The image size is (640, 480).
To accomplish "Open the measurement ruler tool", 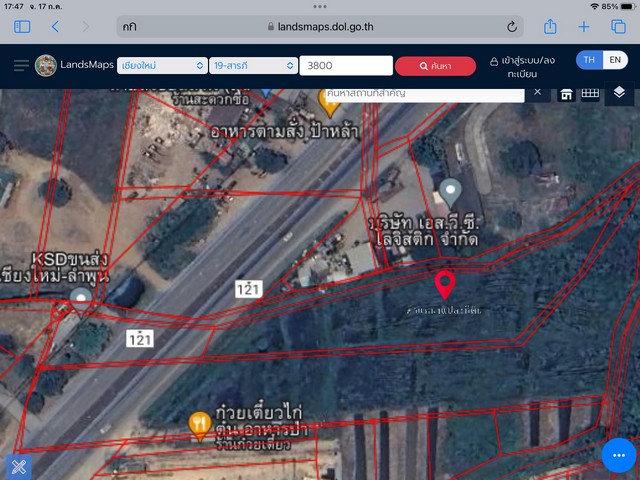I will point(590,94).
